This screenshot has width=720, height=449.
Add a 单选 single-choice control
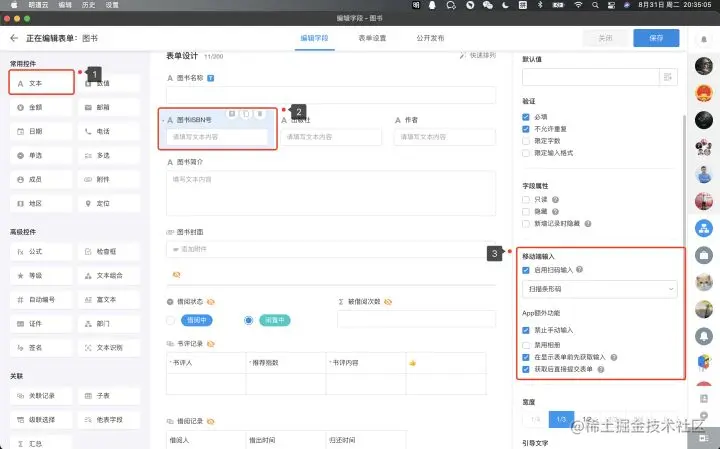41,156
